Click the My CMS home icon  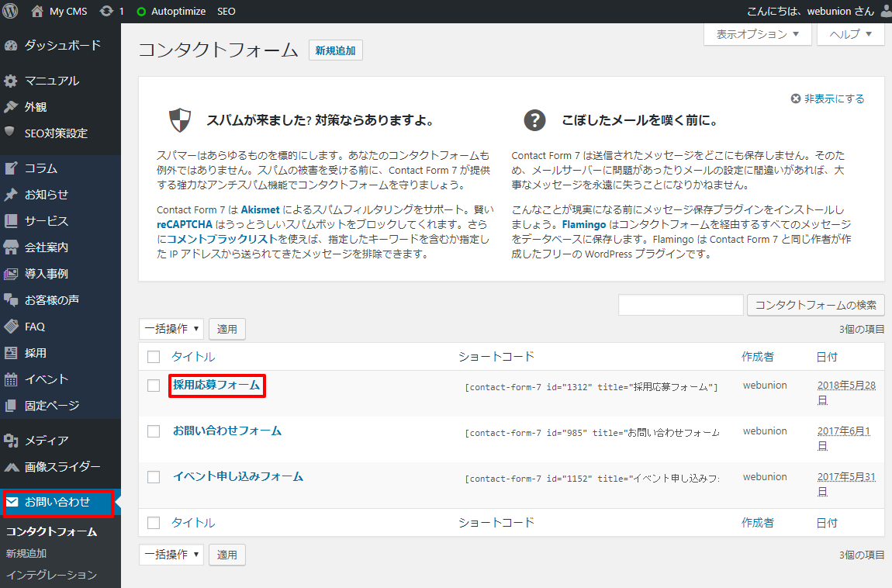(37, 11)
